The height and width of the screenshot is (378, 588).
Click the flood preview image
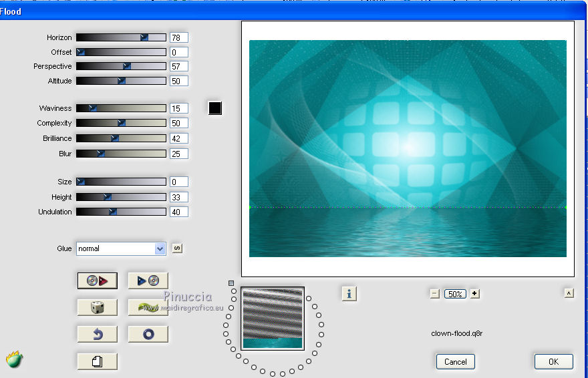click(x=408, y=148)
